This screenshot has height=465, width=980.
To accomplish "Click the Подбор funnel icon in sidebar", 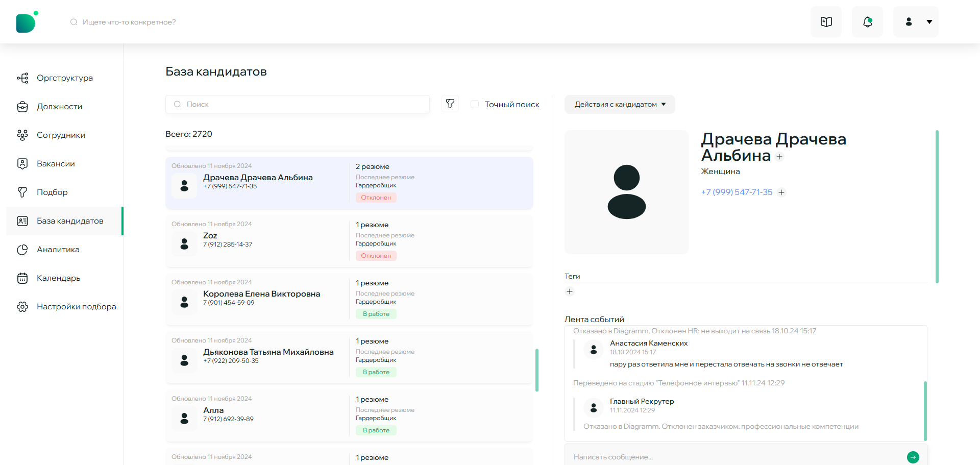I will pyautogui.click(x=22, y=192).
